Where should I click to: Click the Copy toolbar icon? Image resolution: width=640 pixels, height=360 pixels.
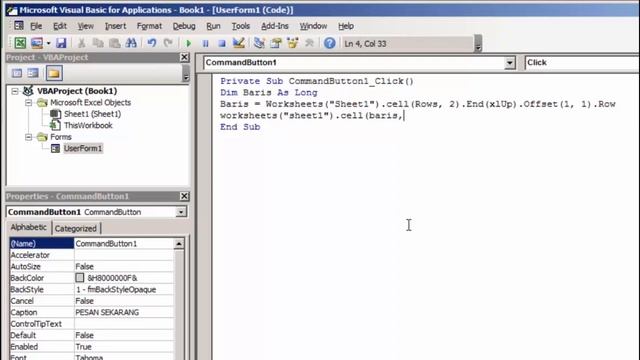click(x=98, y=43)
